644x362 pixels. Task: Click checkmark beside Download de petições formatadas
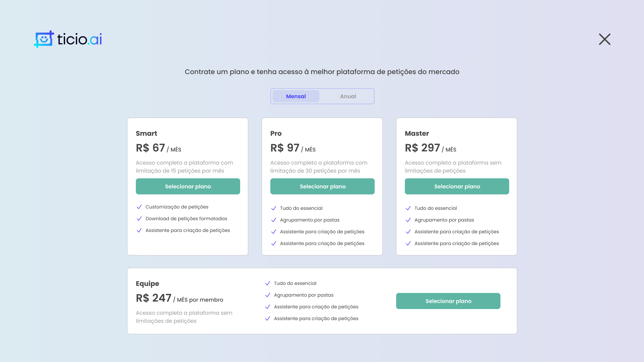(x=139, y=219)
